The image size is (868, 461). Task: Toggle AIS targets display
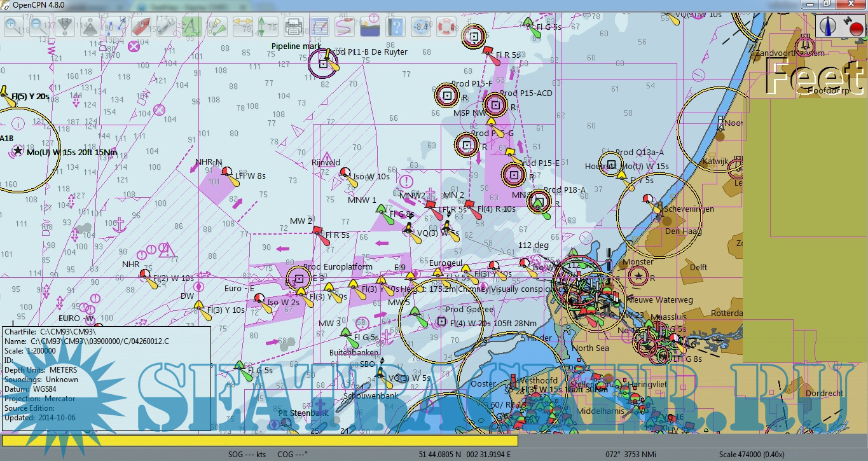coord(217,27)
